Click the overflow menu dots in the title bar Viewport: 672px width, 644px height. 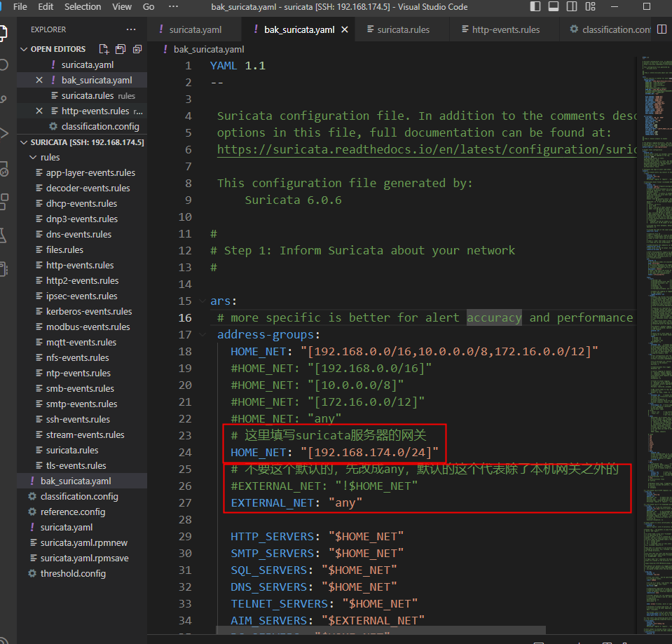(x=173, y=6)
